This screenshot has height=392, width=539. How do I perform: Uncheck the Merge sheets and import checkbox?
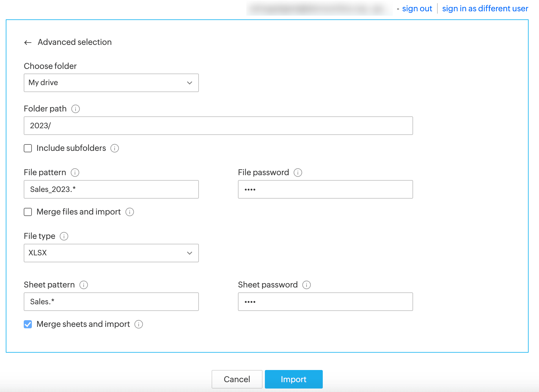coord(28,324)
